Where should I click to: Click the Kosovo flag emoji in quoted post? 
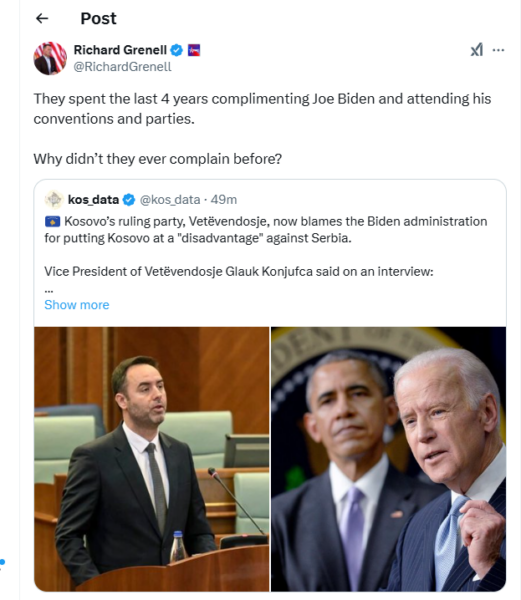[x=52, y=222]
